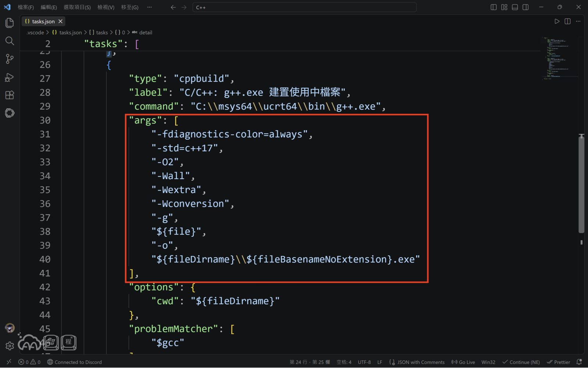
Task: Click the "cwd" key on line 43
Action: point(165,301)
